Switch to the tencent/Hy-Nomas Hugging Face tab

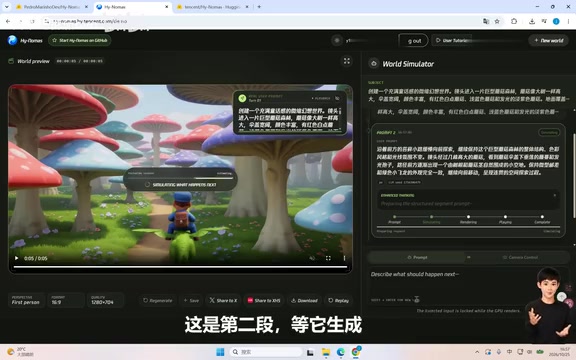(211, 7)
